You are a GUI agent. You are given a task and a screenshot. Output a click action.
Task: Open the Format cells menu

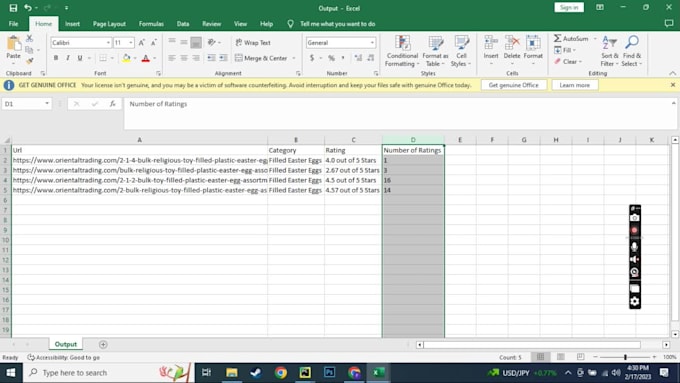pyautogui.click(x=533, y=50)
